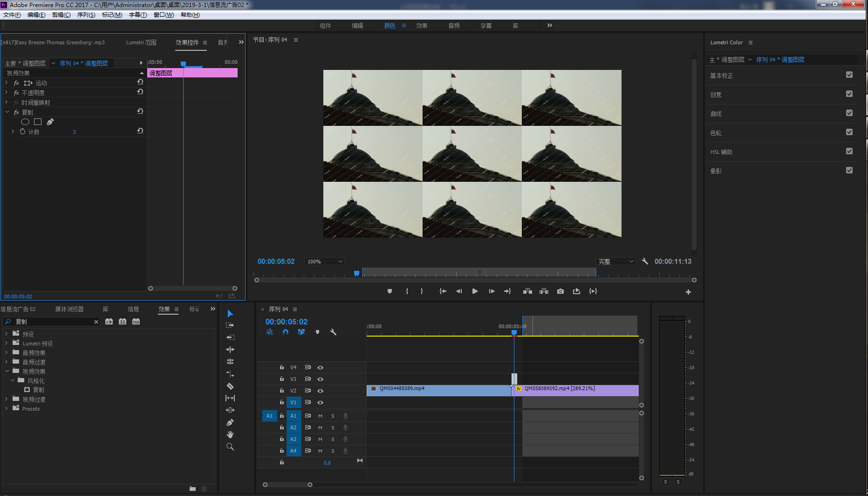Filter by 32-bit color effects

[x=123, y=322]
